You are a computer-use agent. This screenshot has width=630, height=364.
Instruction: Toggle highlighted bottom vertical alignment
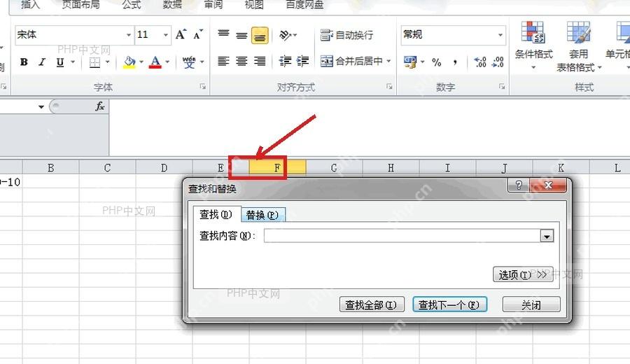260,36
